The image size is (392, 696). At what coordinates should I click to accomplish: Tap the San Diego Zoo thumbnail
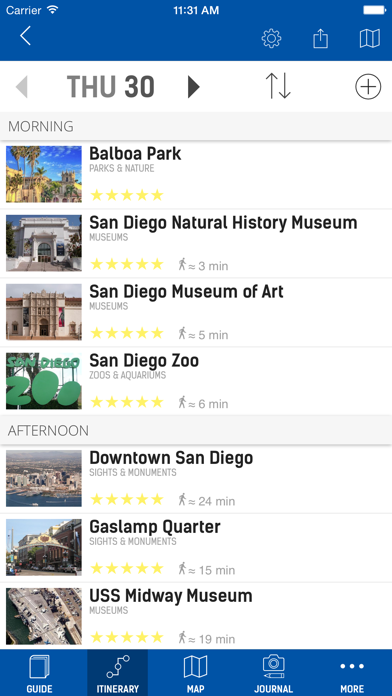pyautogui.click(x=44, y=381)
